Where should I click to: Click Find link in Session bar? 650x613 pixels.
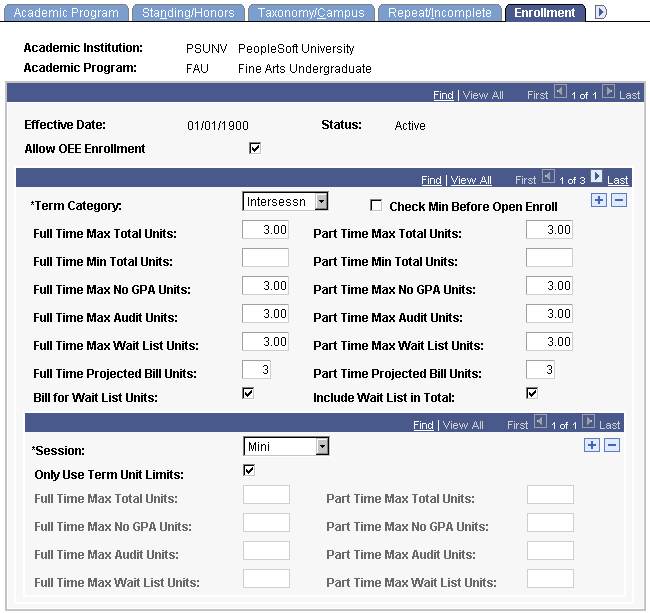point(423,425)
